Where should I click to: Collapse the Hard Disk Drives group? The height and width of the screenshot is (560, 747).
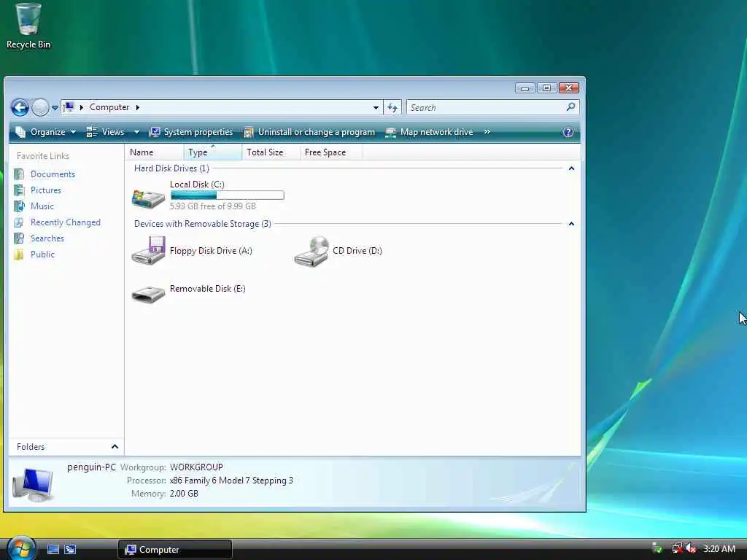click(571, 168)
